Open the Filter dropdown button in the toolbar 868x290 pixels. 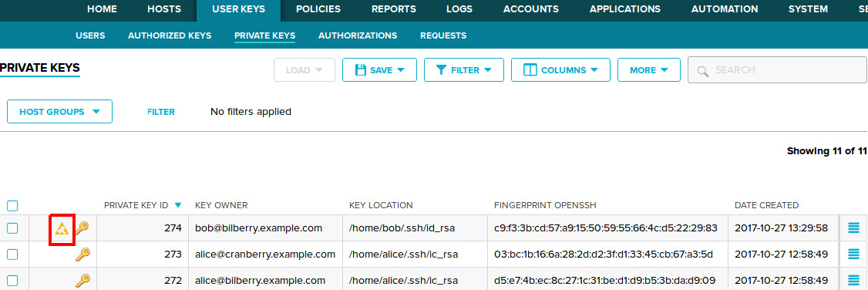pyautogui.click(x=464, y=70)
